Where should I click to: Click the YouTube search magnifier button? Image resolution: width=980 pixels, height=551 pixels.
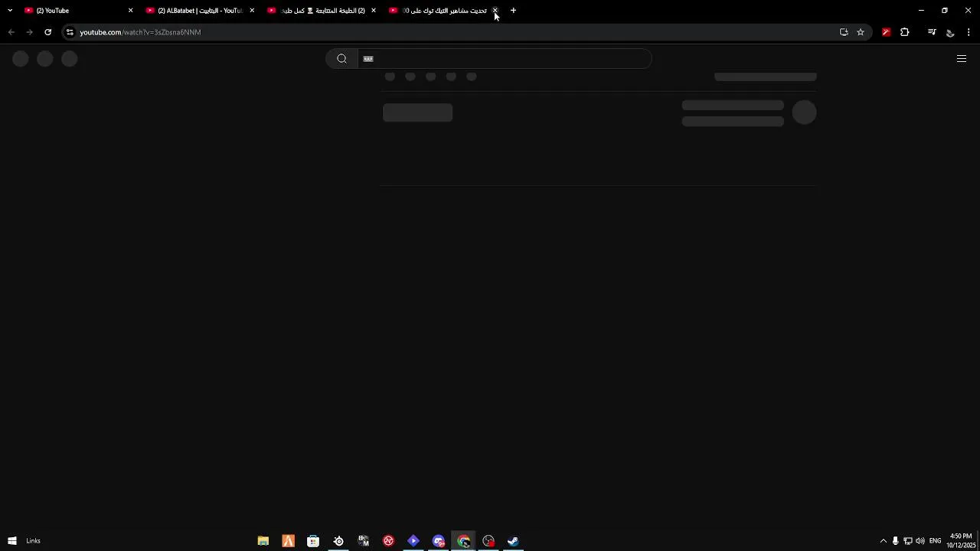341,59
